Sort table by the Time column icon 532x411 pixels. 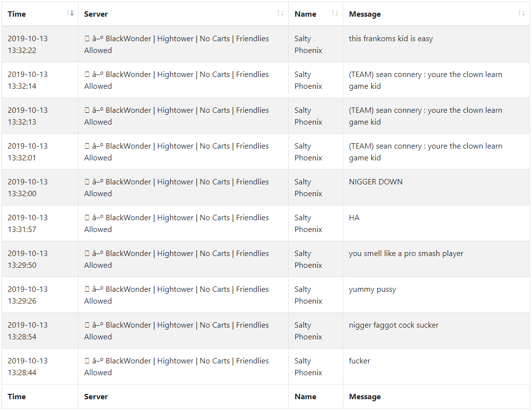[70, 13]
